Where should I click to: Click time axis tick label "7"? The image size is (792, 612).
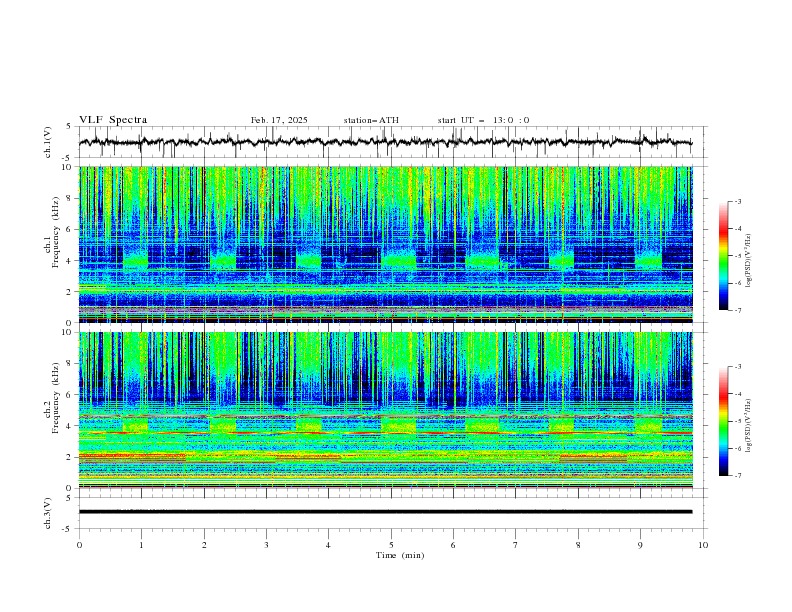tap(516, 545)
